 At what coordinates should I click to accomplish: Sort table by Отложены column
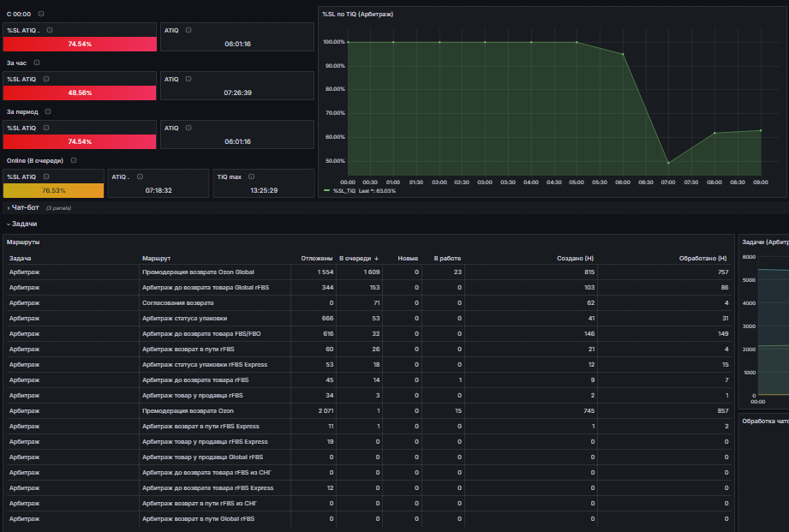(316, 258)
